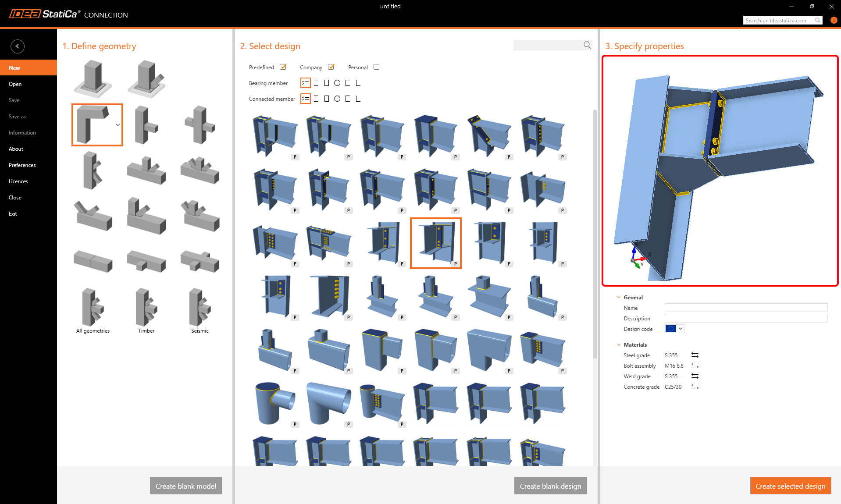Collapse the General section
Image resolution: width=841 pixels, height=504 pixels.
pos(619,297)
